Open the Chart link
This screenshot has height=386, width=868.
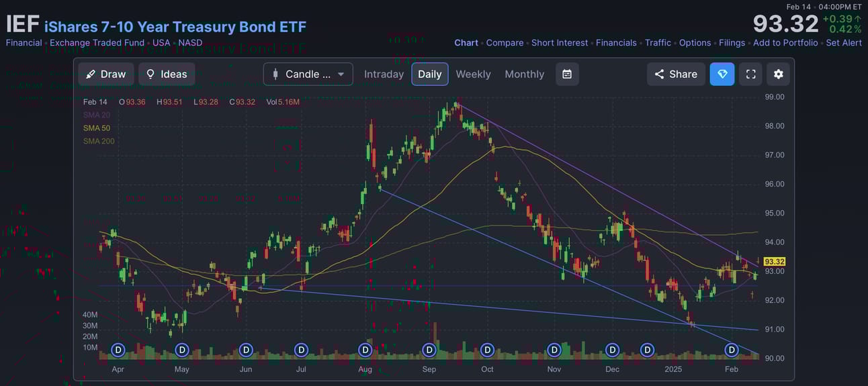tap(466, 42)
